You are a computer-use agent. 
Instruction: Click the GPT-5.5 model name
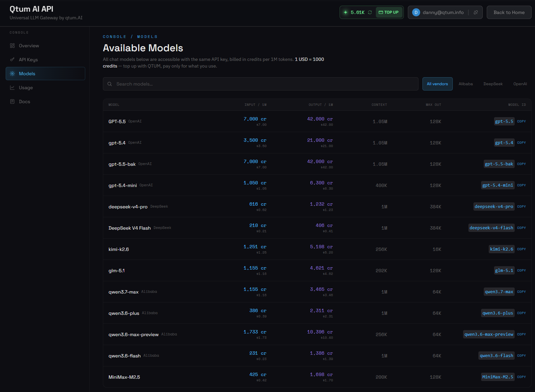pos(117,121)
